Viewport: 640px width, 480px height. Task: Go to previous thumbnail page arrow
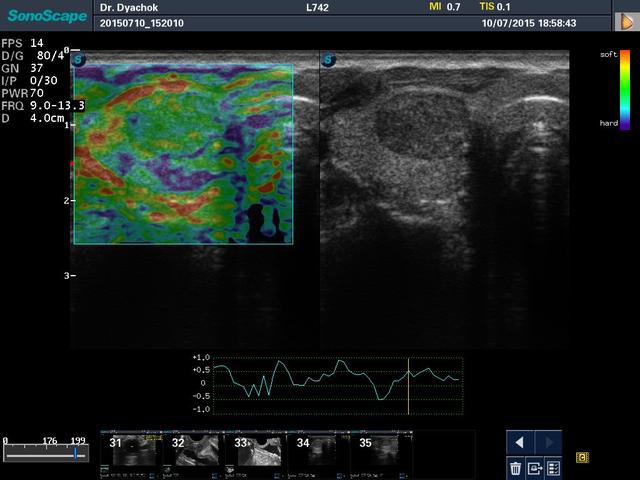tap(519, 442)
